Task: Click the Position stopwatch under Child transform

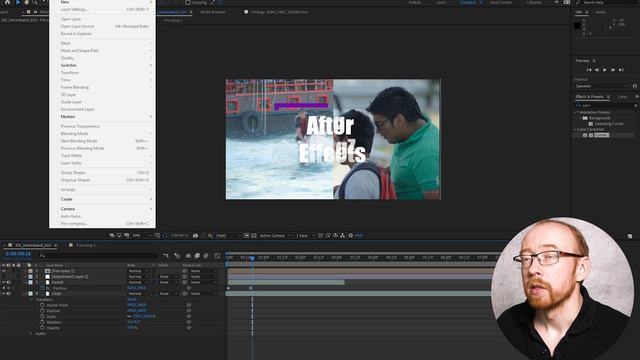Action: 42,311
